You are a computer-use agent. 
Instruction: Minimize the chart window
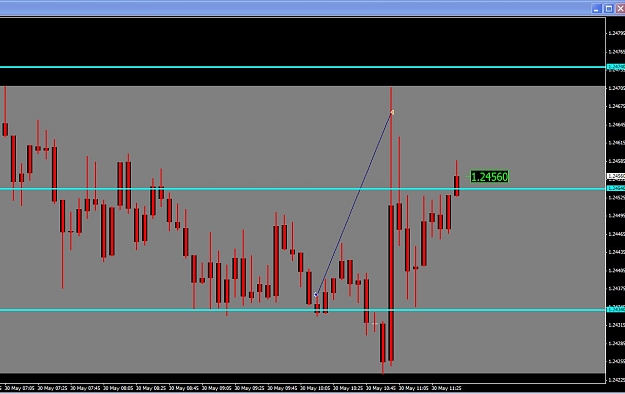(x=596, y=9)
